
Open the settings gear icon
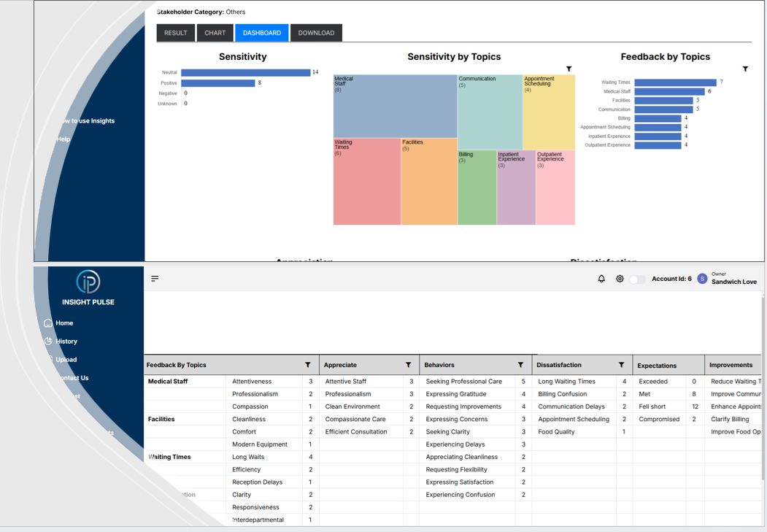(619, 278)
